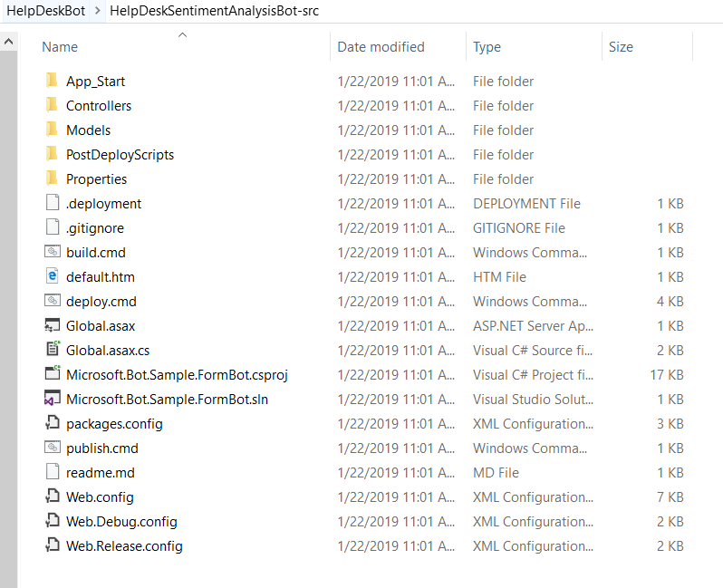Select the .deployment file name
723x588 pixels.
coord(104,203)
